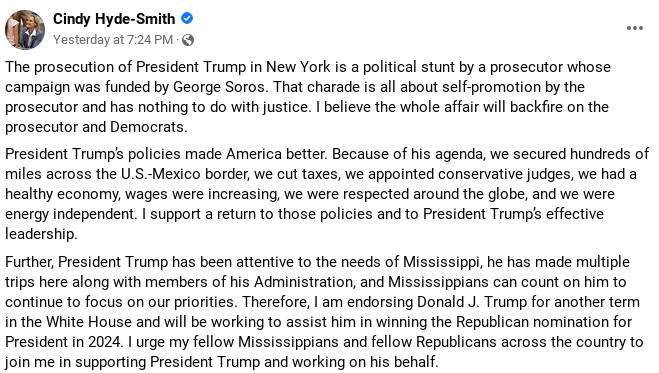Viewport: 659px width, 373px height.
Task: Click the first paragraph about the prosecution
Action: tap(308, 97)
